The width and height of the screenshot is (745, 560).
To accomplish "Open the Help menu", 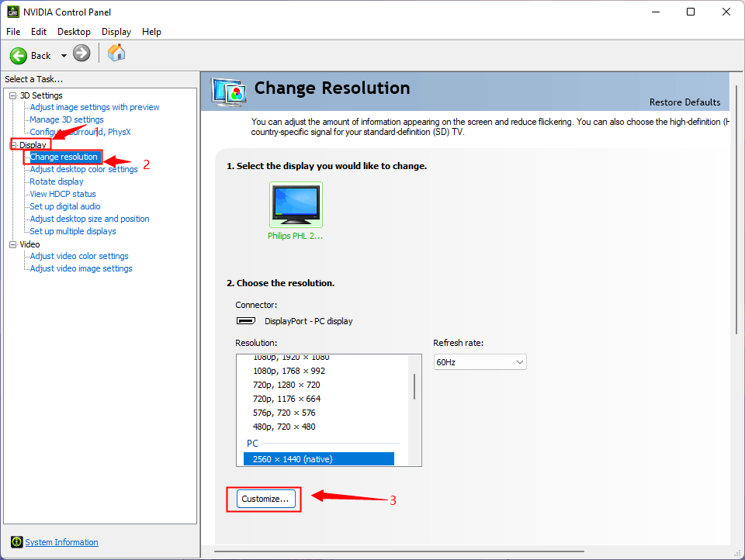I will pos(151,32).
